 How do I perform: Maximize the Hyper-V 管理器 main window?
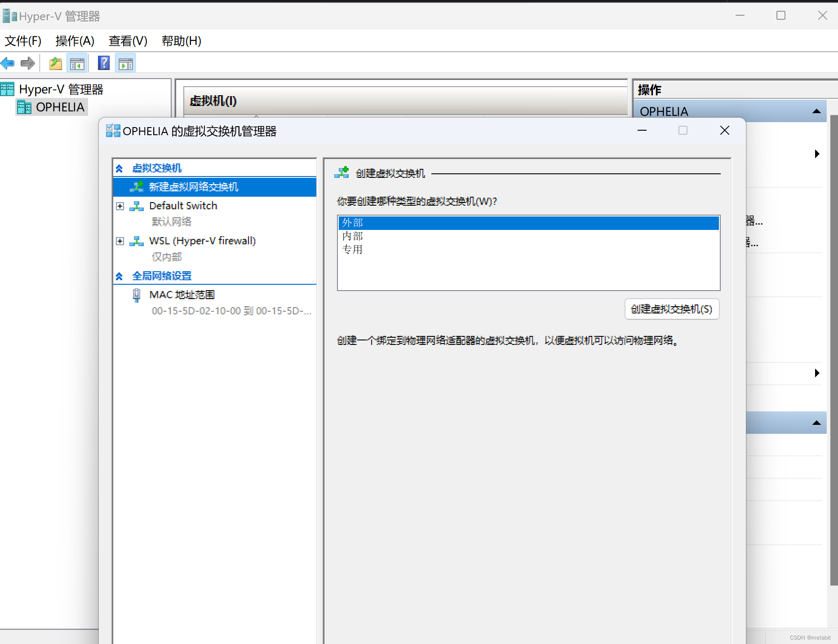pos(781,16)
